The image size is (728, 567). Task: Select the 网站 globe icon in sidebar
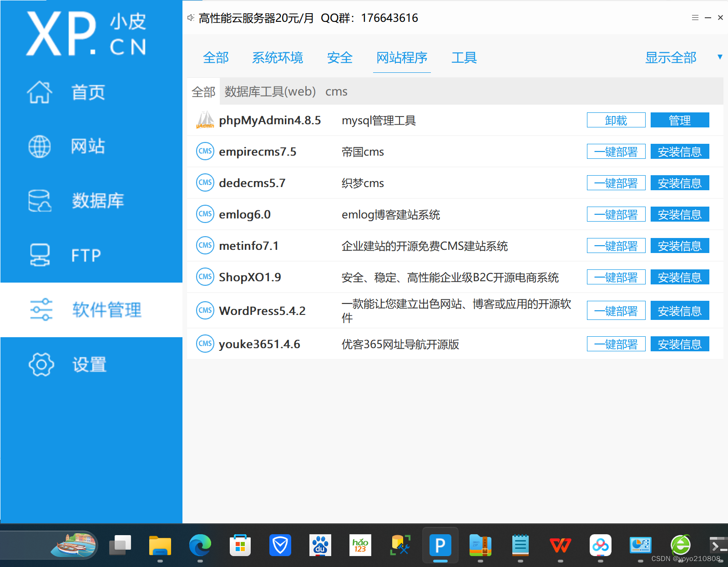[x=40, y=147]
